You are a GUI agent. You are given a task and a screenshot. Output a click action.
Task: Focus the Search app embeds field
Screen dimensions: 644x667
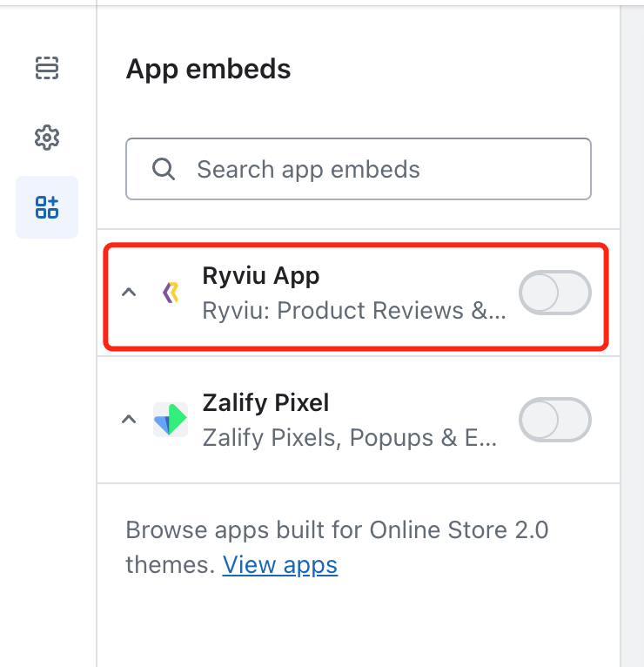(366, 169)
